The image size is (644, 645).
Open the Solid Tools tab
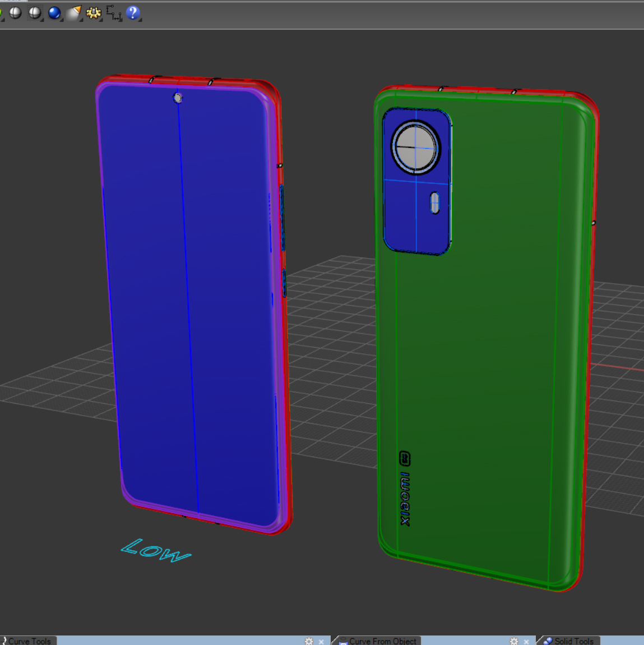pos(573,641)
